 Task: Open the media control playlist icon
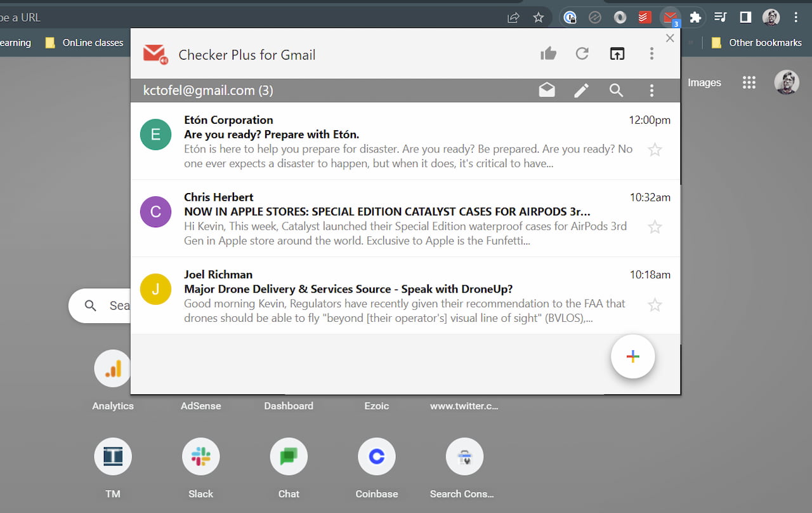click(x=720, y=18)
